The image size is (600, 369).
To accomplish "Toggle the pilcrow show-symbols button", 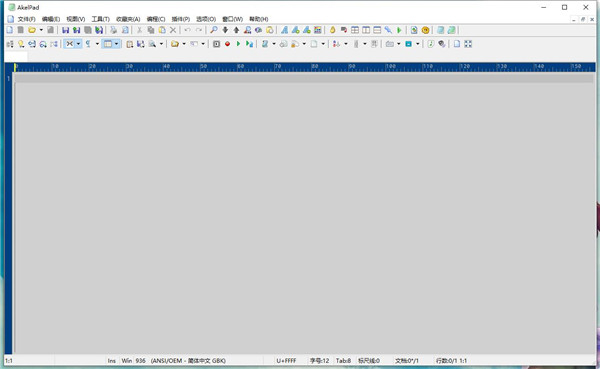I will [88, 44].
